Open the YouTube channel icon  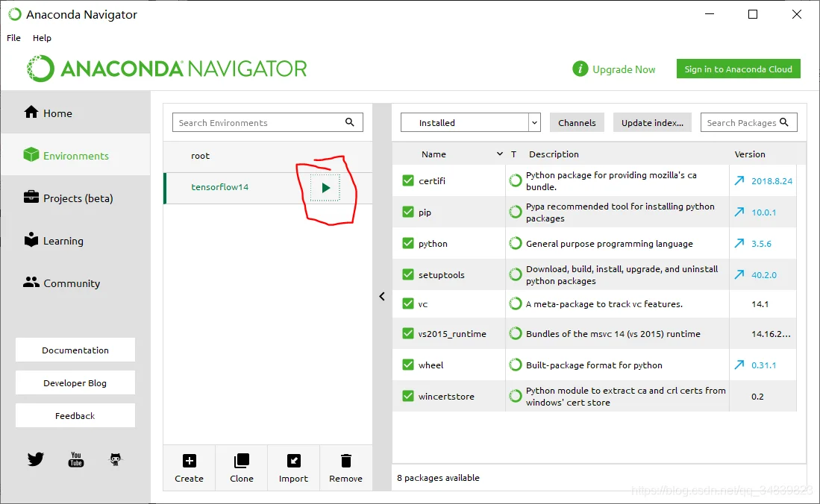coord(76,459)
